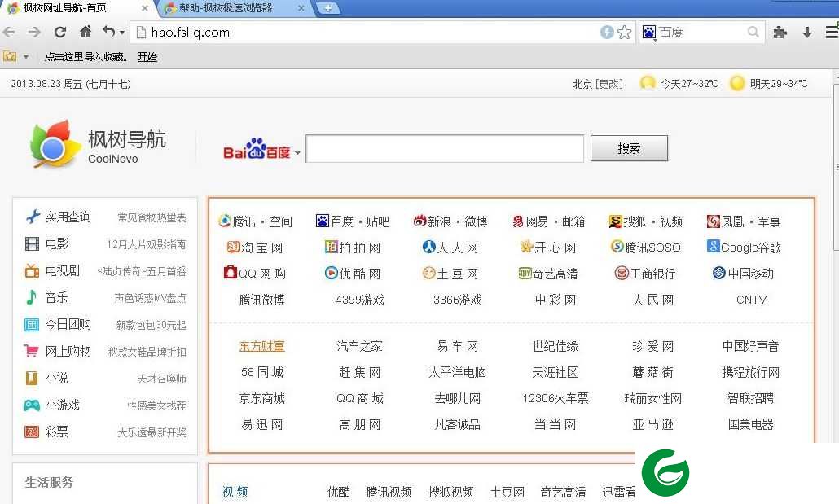Click the browser back arrow
The width and height of the screenshot is (839, 504).
[9, 32]
